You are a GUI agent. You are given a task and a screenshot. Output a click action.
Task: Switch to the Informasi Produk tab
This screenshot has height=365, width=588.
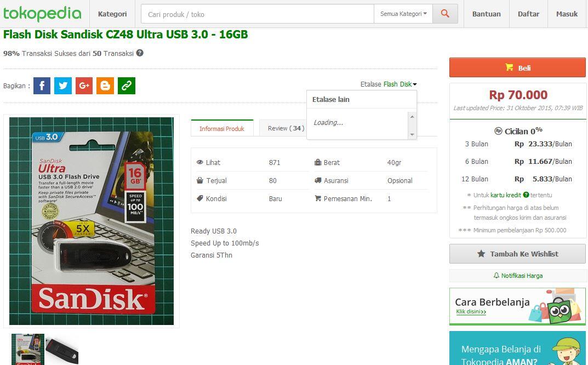click(x=222, y=128)
